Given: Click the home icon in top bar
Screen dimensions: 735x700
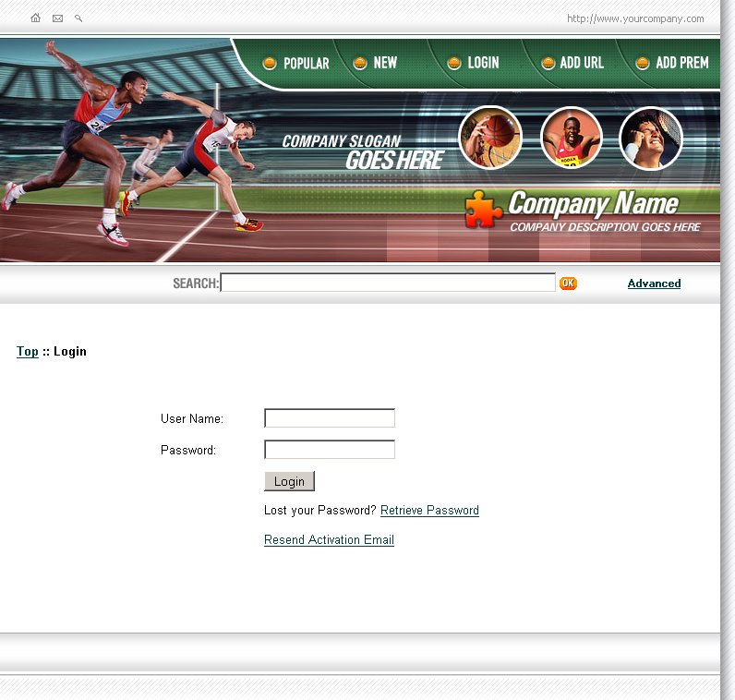Looking at the screenshot, I should coord(36,18).
